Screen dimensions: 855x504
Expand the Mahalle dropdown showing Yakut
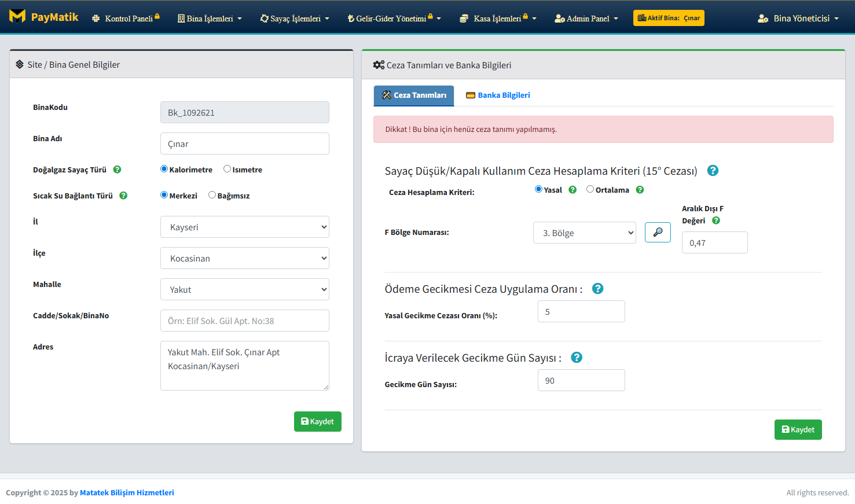click(x=244, y=289)
